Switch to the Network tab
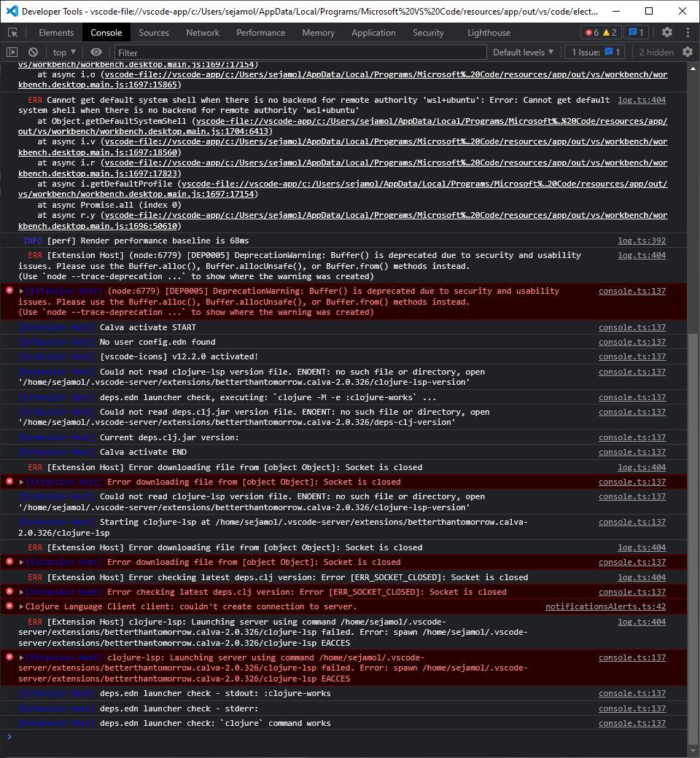The image size is (700, 758). tap(202, 32)
